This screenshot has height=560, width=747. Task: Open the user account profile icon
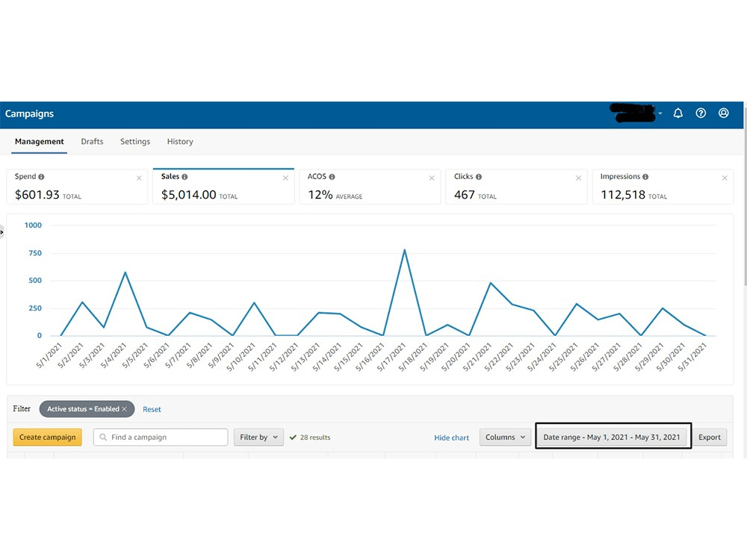click(724, 113)
